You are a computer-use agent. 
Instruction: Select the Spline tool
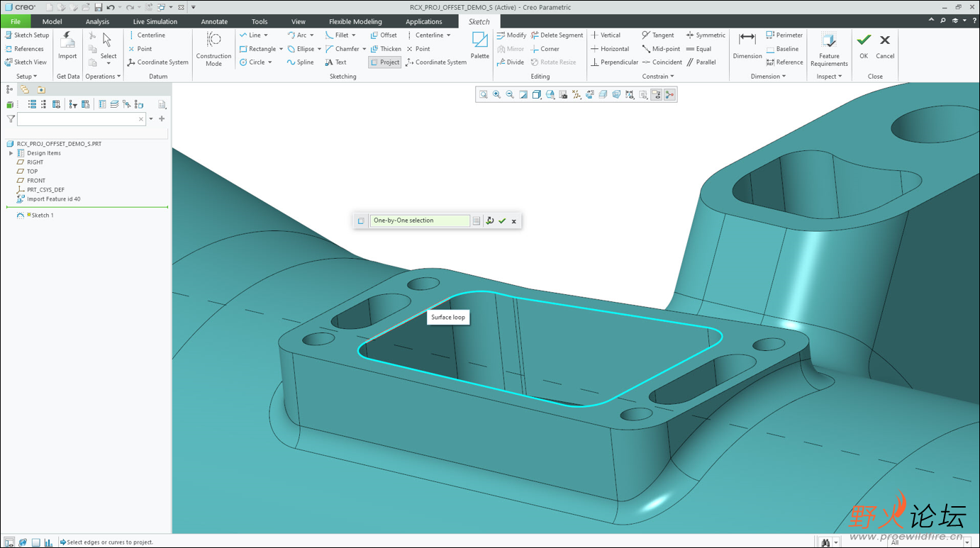(301, 62)
